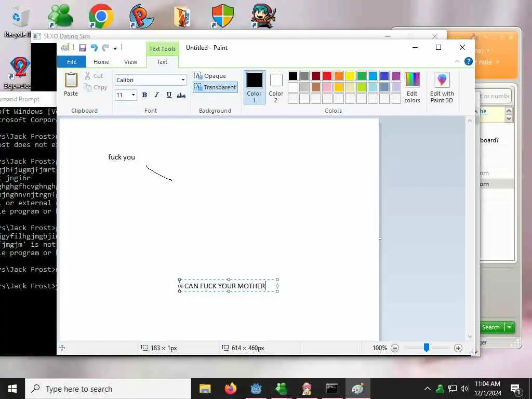This screenshot has width=532, height=399.
Task: Open the Peggle desktop shortcut icon
Action: [141, 16]
